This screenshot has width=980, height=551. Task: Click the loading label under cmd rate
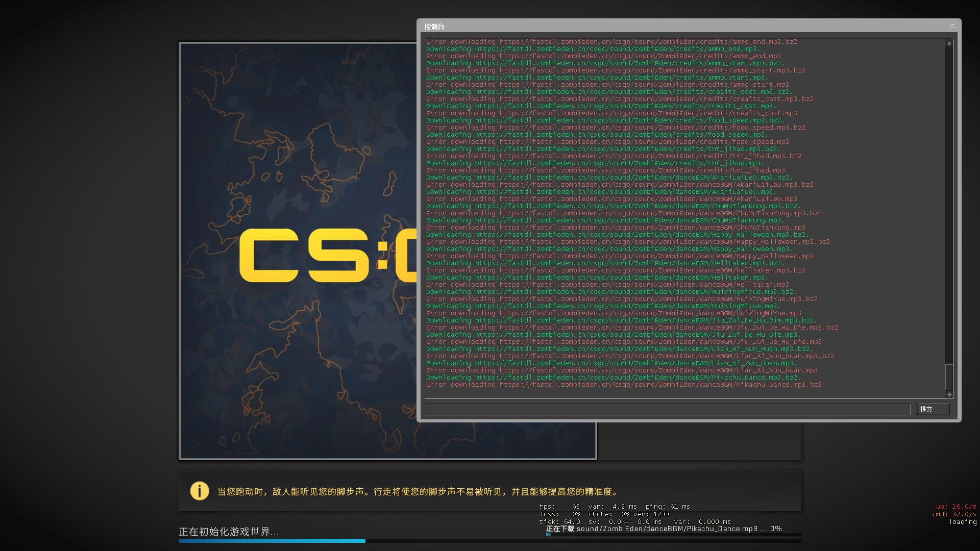[963, 522]
